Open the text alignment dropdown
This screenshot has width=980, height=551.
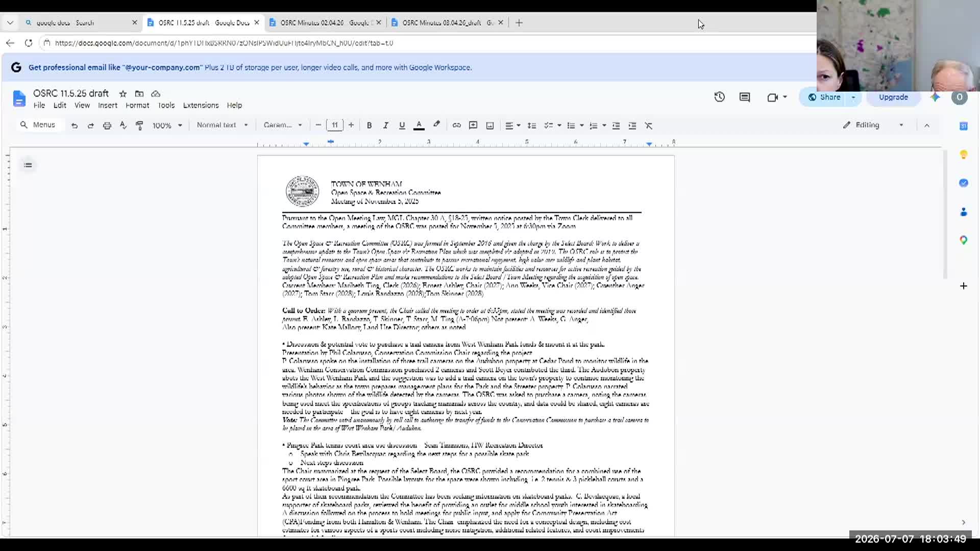coord(512,126)
